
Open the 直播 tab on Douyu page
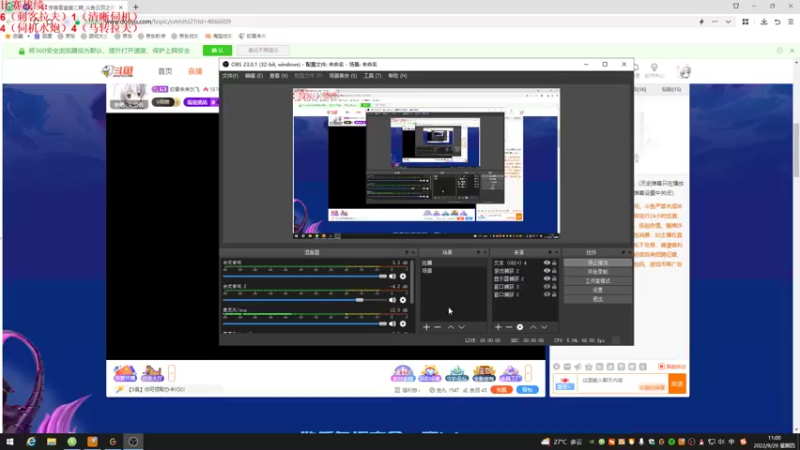(x=195, y=71)
